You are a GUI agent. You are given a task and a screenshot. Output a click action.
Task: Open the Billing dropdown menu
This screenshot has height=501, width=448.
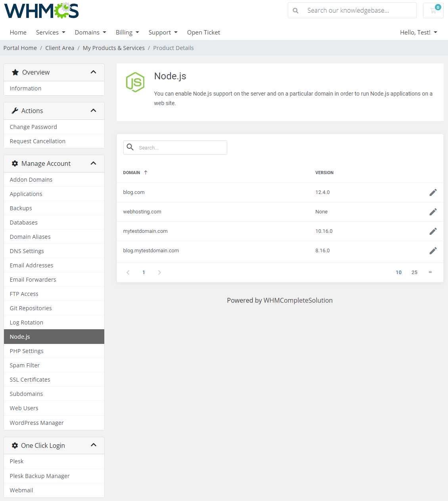point(127,33)
